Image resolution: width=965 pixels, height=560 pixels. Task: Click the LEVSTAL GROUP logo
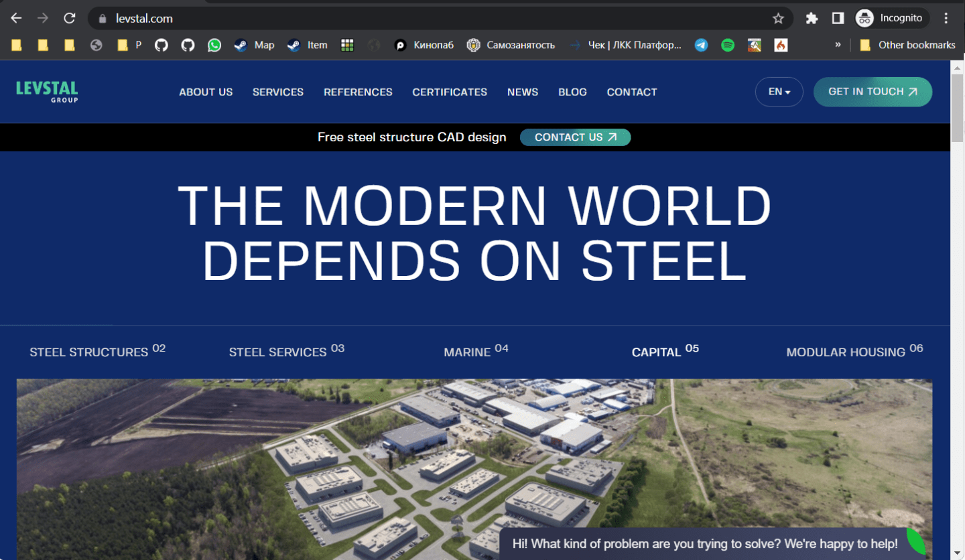point(46,92)
